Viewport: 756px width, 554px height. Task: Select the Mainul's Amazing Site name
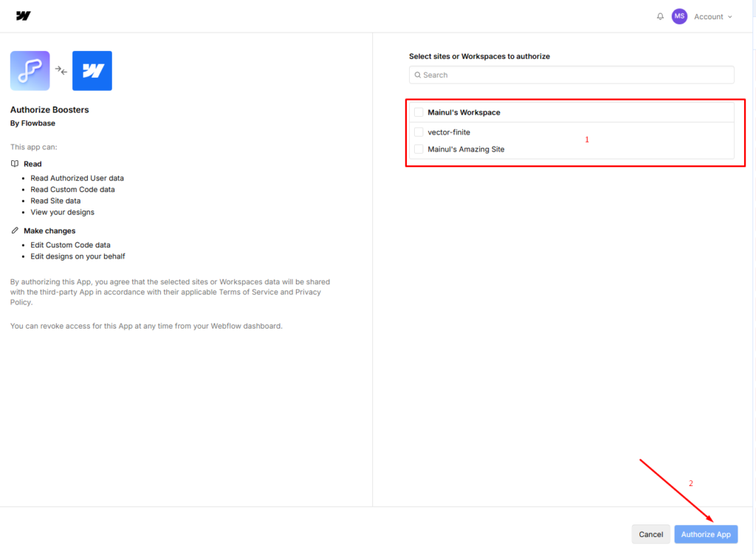466,149
